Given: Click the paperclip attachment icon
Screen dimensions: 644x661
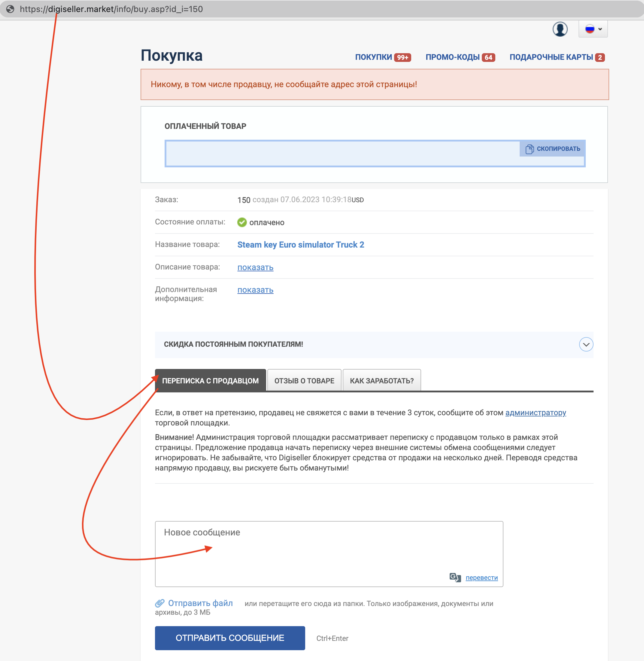Looking at the screenshot, I should point(159,603).
